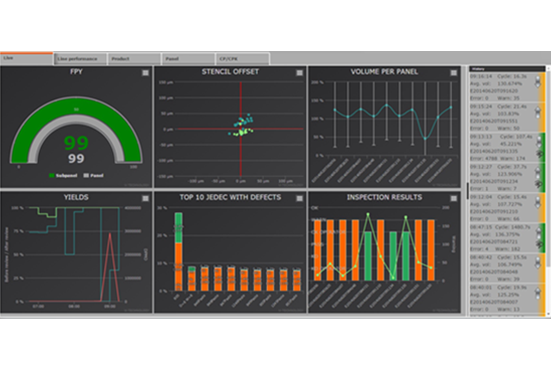Click the INSPECTION RESULTS panel title
The height and width of the screenshot is (370, 551).
pyautogui.click(x=384, y=197)
